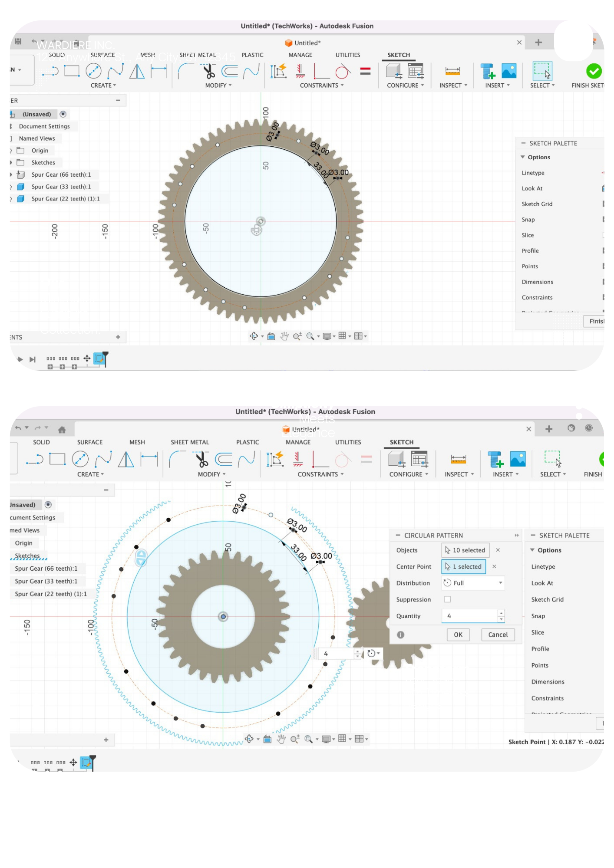Expand the CONSTRAINTS menu in top toolbar
The width and height of the screenshot is (614, 868).
point(321,85)
